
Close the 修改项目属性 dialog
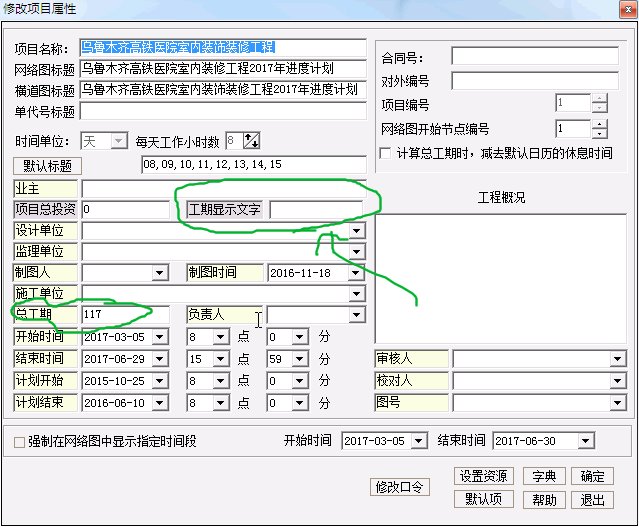click(x=628, y=9)
